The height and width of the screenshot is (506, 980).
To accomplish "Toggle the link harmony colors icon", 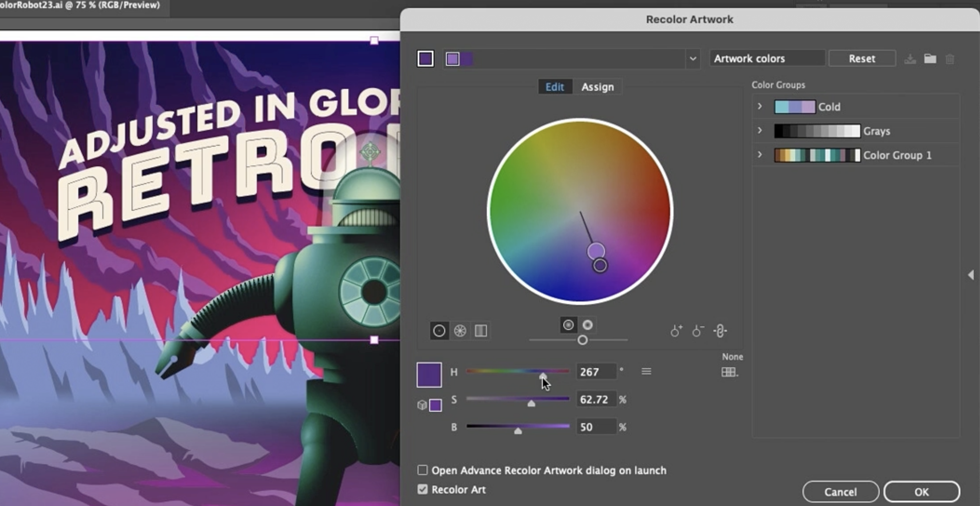I will coord(720,331).
